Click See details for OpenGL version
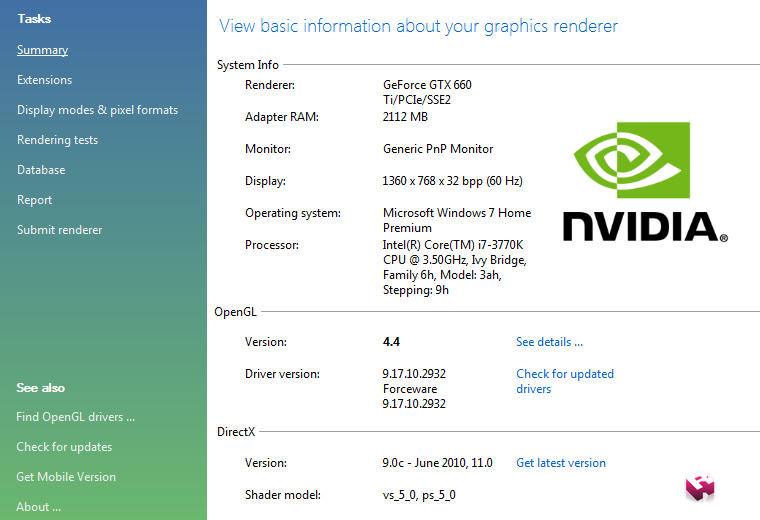This screenshot has width=760, height=520. (549, 342)
